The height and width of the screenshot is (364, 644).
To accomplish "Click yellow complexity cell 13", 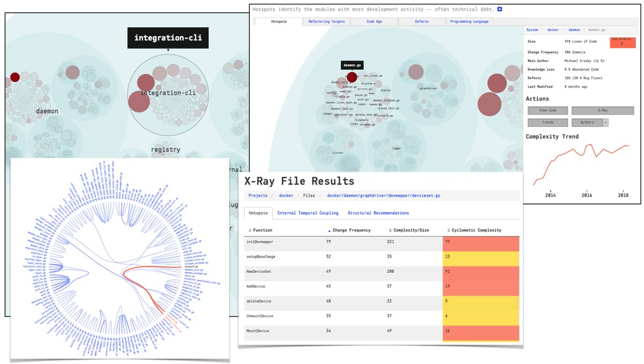I will coord(481,258).
